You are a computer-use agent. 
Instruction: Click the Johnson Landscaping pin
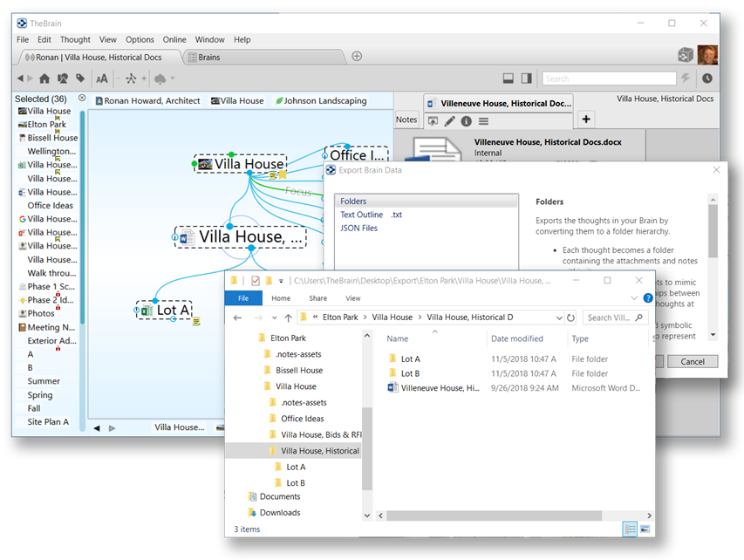(321, 100)
